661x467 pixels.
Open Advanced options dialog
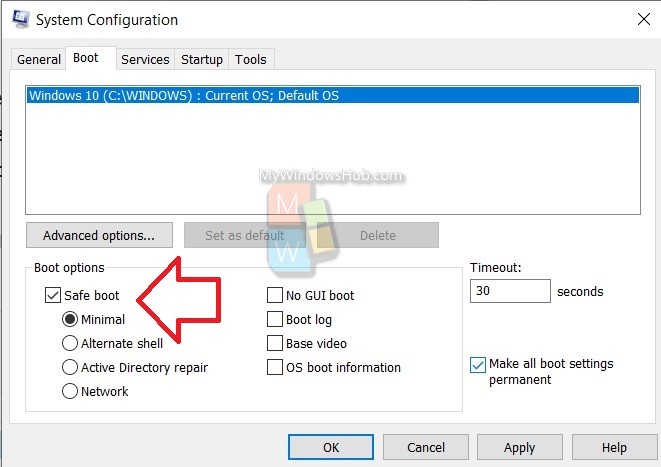click(x=99, y=235)
